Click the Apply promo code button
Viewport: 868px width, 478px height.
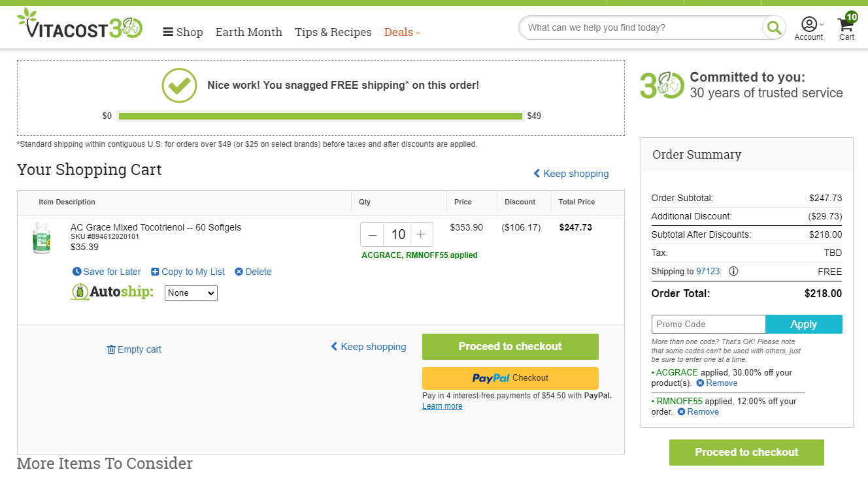(x=804, y=325)
